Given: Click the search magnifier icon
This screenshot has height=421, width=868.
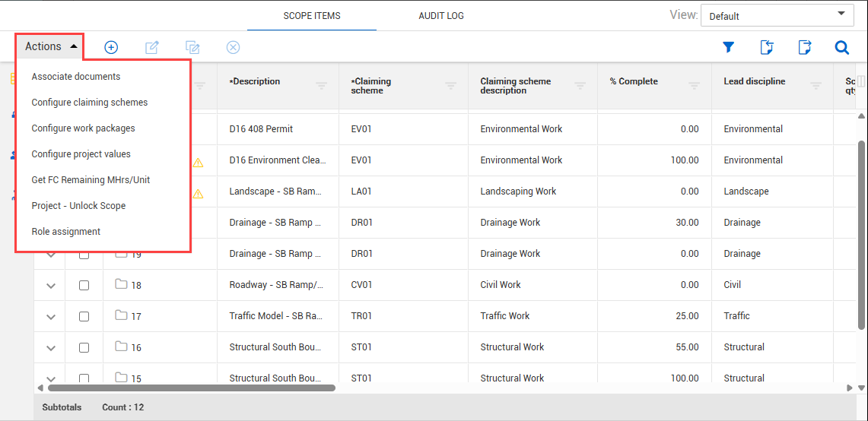Looking at the screenshot, I should (841, 47).
